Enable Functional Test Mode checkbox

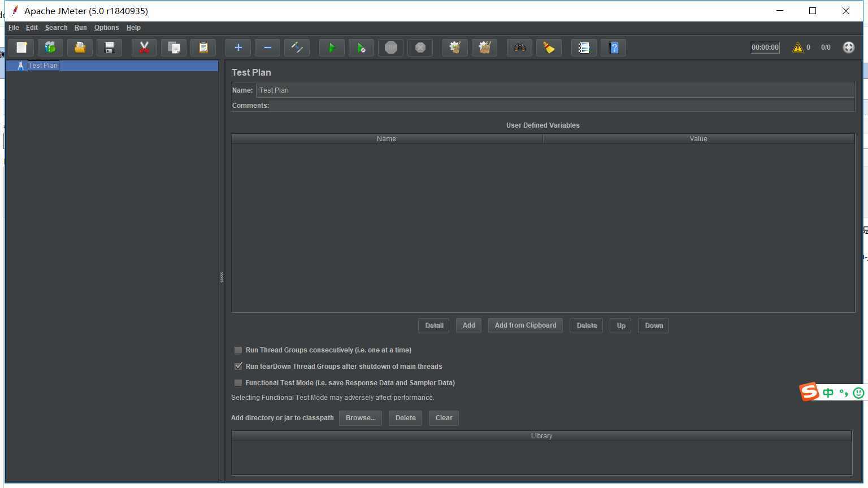point(238,383)
